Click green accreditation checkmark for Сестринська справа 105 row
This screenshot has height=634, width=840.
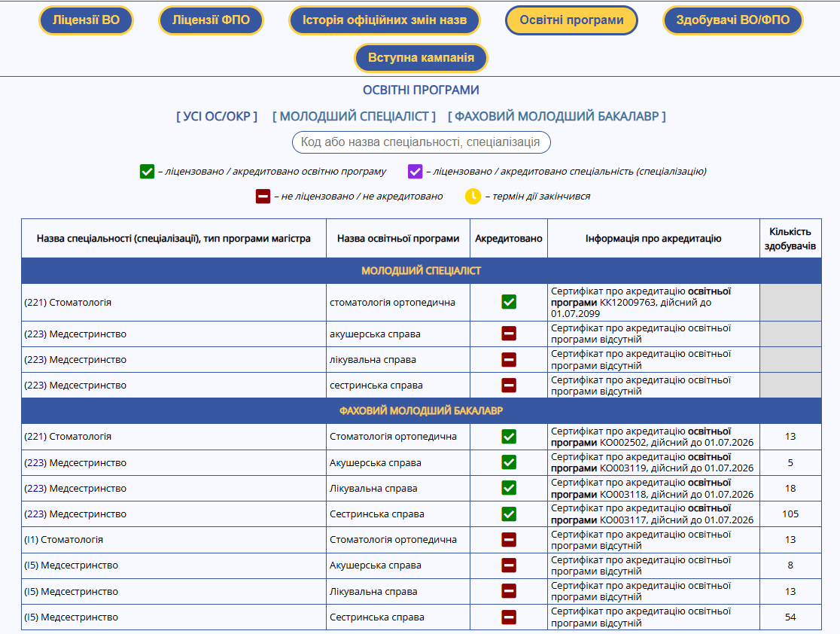(509, 514)
